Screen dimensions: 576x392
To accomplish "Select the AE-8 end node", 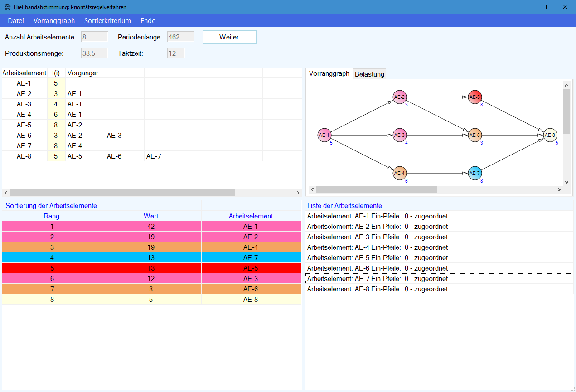I will pos(550,135).
